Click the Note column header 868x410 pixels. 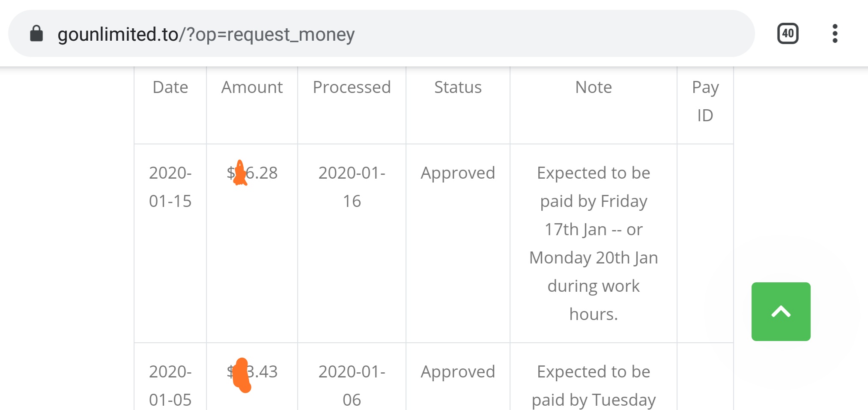pos(594,87)
